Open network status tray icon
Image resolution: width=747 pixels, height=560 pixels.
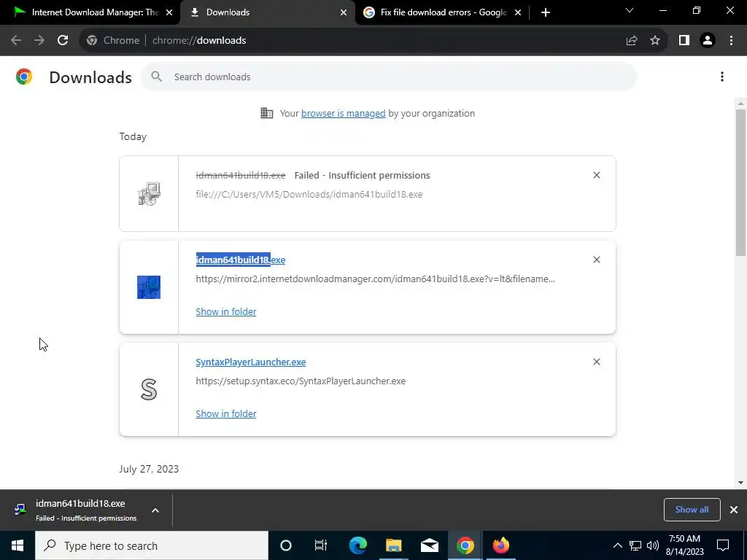(635, 545)
